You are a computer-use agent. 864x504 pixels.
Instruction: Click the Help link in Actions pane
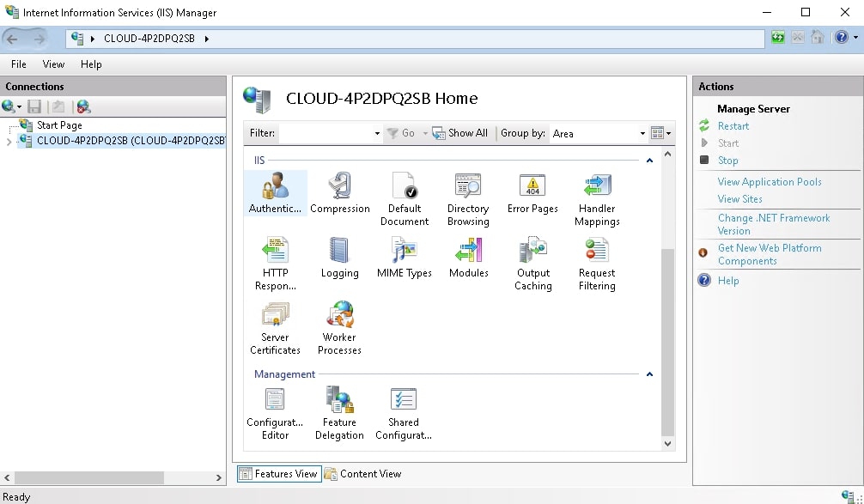click(x=728, y=281)
